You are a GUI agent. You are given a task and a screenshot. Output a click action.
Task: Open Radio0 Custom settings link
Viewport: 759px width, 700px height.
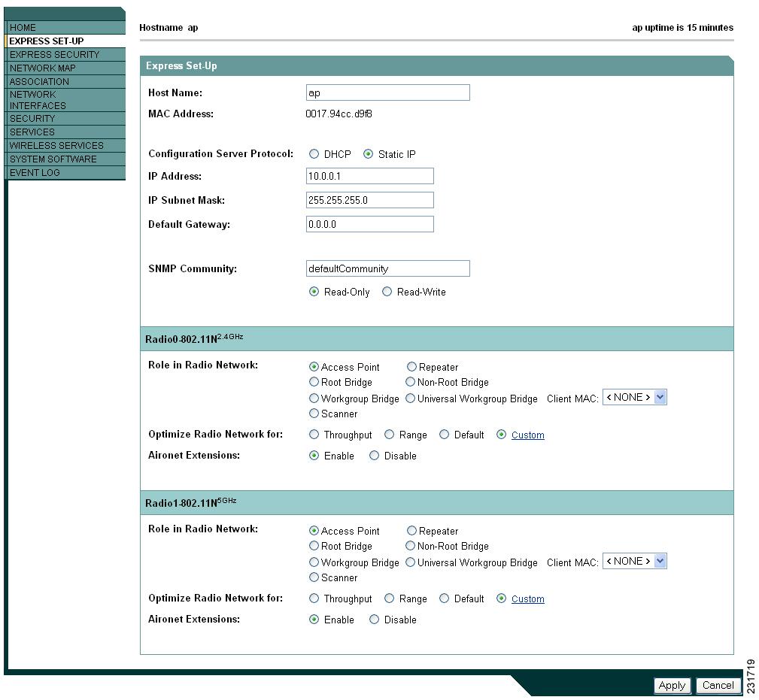[527, 435]
